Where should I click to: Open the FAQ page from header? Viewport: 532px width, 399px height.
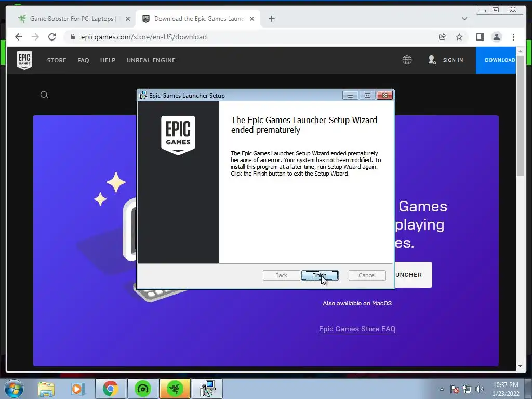coord(83,60)
